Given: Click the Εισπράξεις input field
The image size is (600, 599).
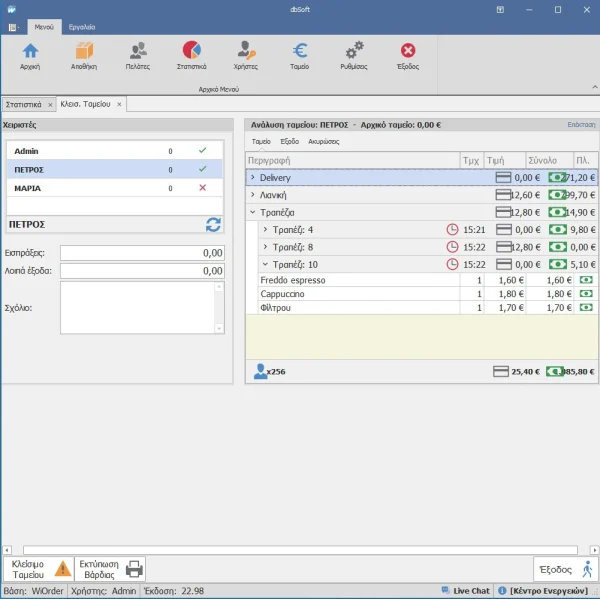Looking at the screenshot, I should click(142, 253).
